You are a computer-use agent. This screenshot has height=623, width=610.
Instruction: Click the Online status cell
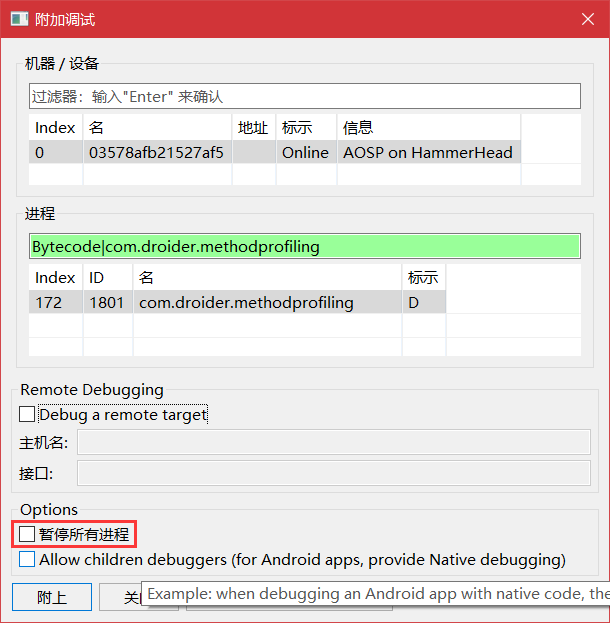coord(306,152)
